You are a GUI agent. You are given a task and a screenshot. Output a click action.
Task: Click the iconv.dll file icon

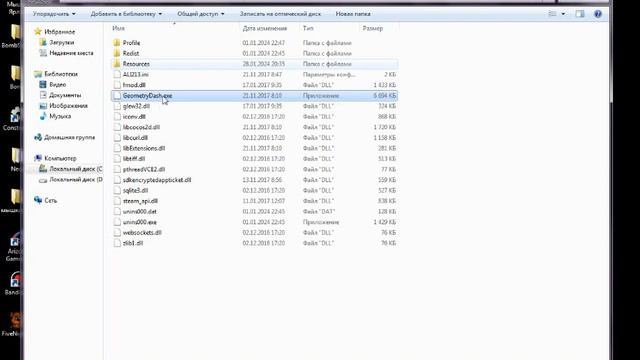point(117,117)
